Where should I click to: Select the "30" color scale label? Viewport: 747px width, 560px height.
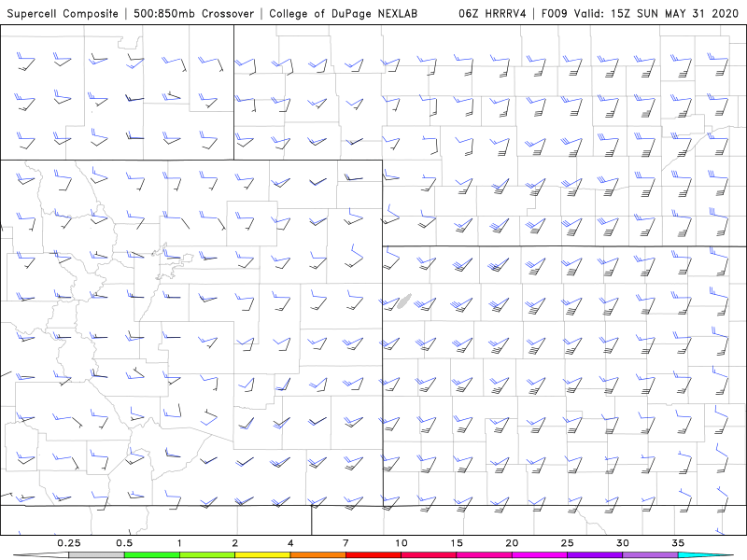tap(623, 543)
